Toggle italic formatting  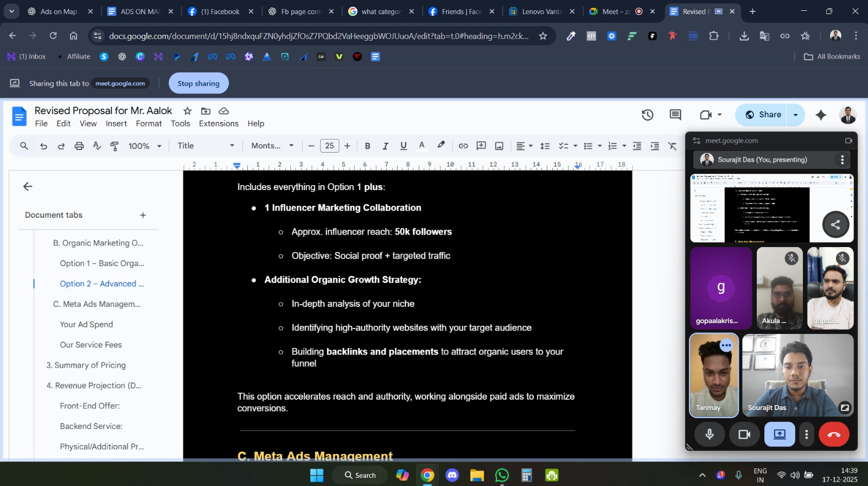tap(386, 146)
